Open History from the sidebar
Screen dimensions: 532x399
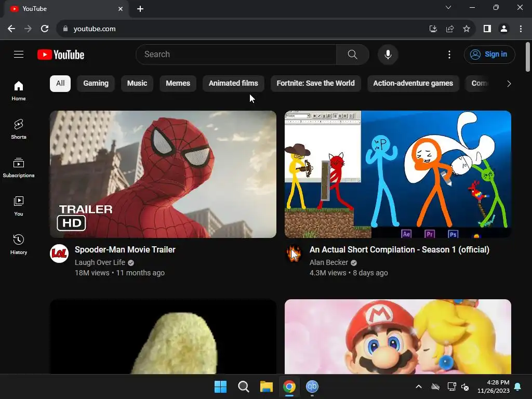tap(19, 244)
